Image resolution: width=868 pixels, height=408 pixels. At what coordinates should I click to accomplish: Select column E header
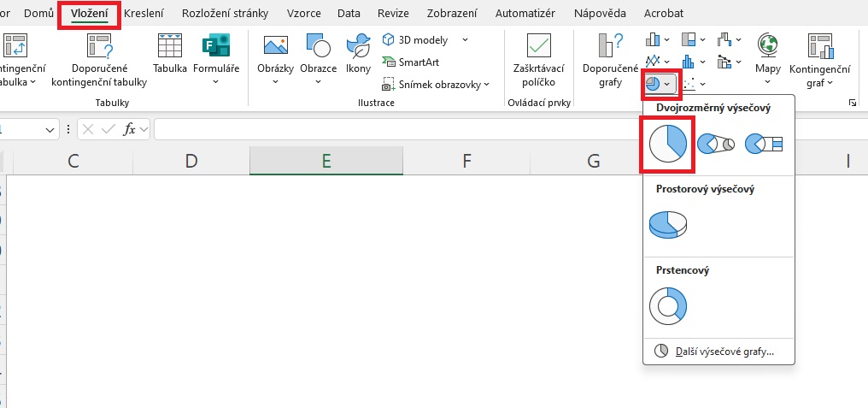(325, 160)
